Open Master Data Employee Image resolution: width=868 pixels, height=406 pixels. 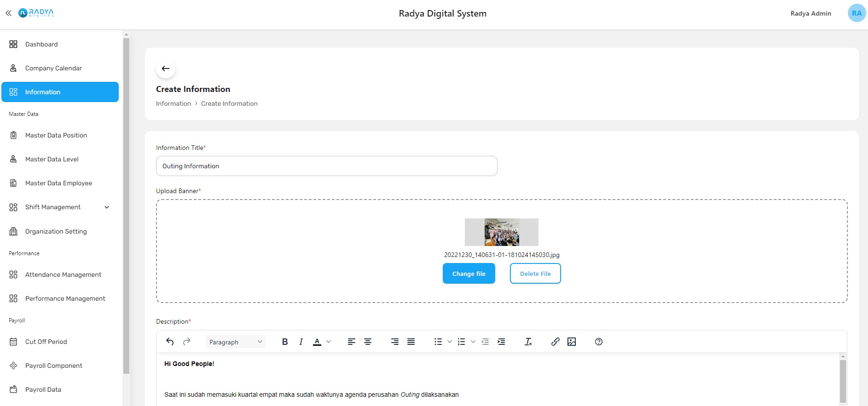pyautogui.click(x=60, y=183)
